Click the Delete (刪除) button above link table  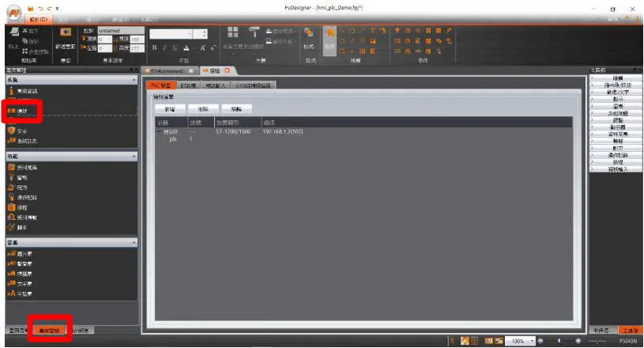click(203, 109)
